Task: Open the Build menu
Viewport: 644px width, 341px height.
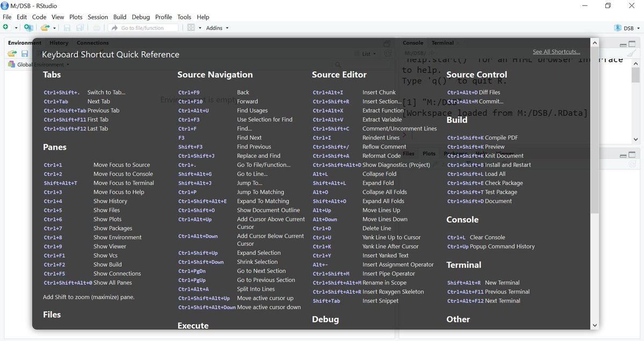Action: pyautogui.click(x=120, y=17)
